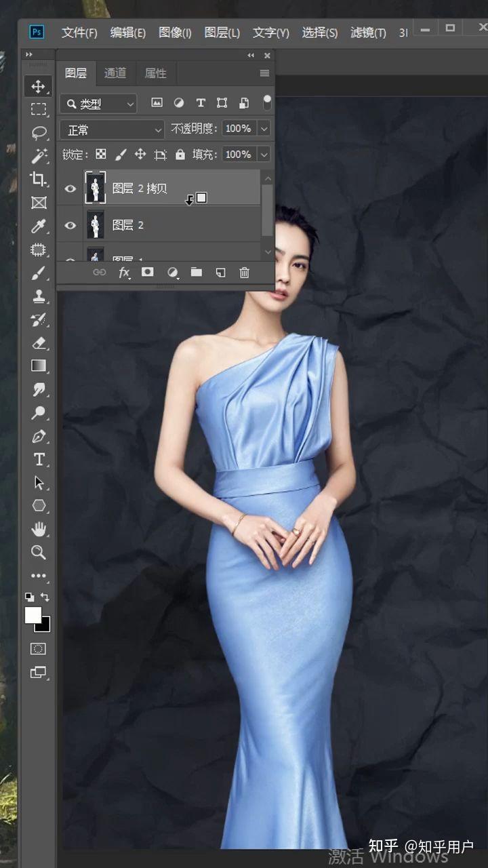Image resolution: width=488 pixels, height=868 pixels.
Task: Select the History Brush tool
Action: tap(39, 319)
